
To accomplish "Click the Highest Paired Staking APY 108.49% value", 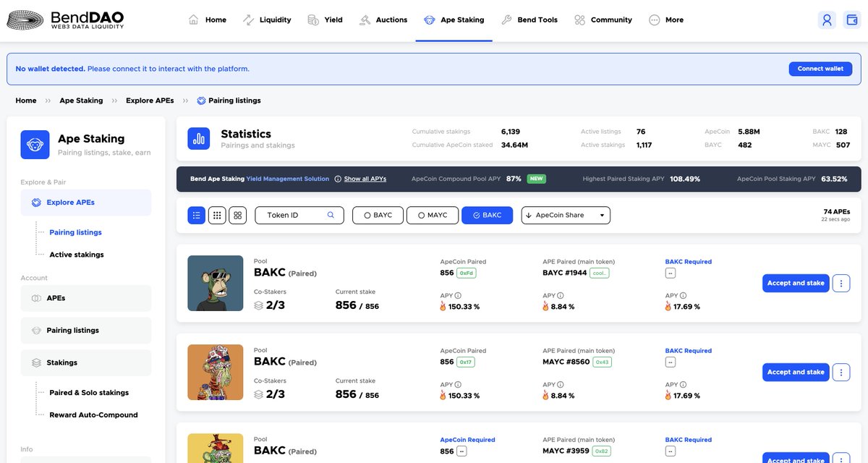I will [x=685, y=179].
